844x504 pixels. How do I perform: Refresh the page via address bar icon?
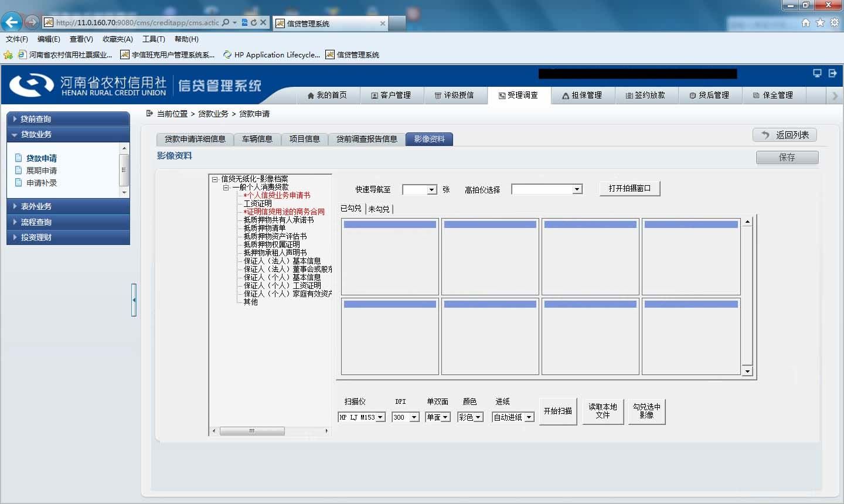[254, 22]
